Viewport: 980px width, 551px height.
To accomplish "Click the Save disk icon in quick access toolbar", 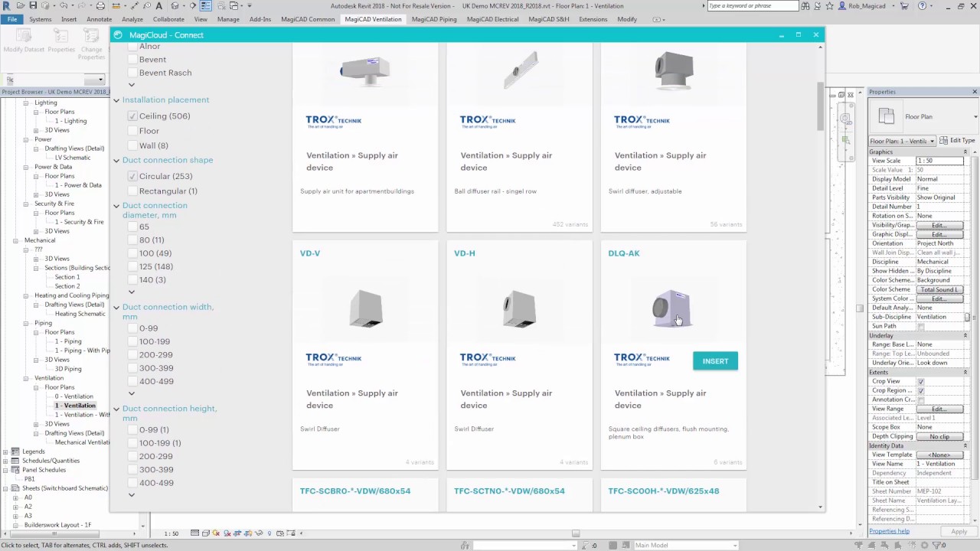I will coord(33,5).
